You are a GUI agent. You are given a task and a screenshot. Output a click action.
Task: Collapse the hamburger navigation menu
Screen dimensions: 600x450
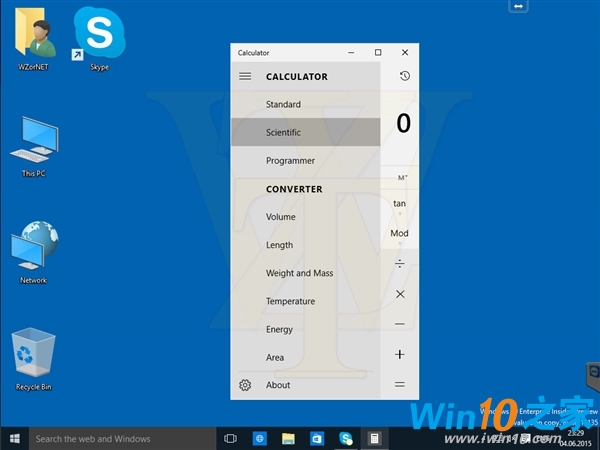pyautogui.click(x=245, y=76)
